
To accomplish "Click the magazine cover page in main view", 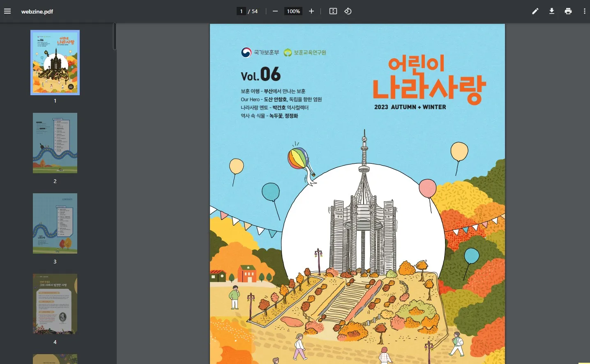I will coord(357,193).
